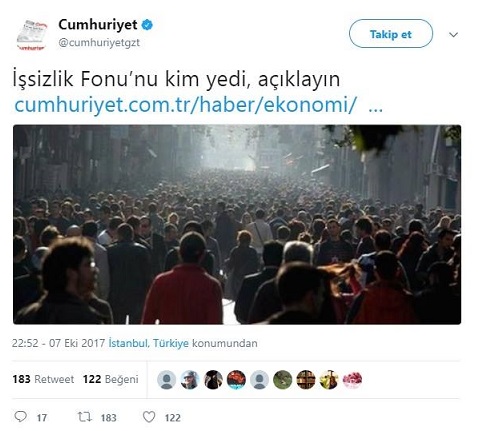Open the Cumhuriyet profile avatar

pos(32,35)
